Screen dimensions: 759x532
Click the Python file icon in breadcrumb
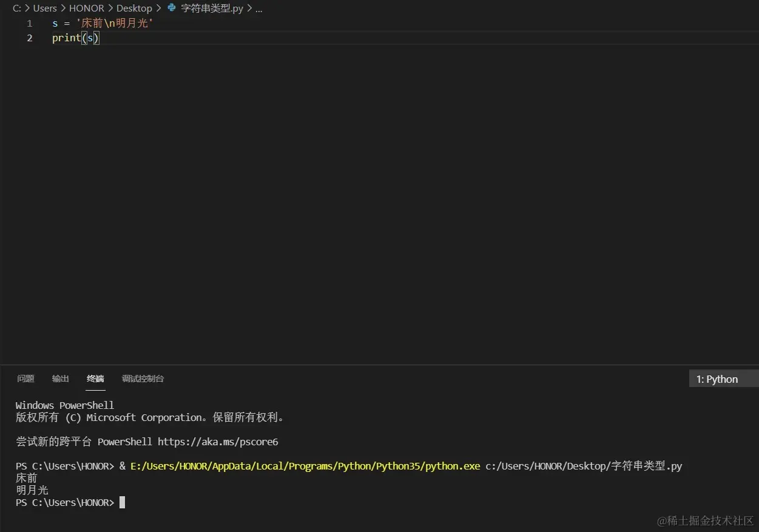tap(172, 8)
